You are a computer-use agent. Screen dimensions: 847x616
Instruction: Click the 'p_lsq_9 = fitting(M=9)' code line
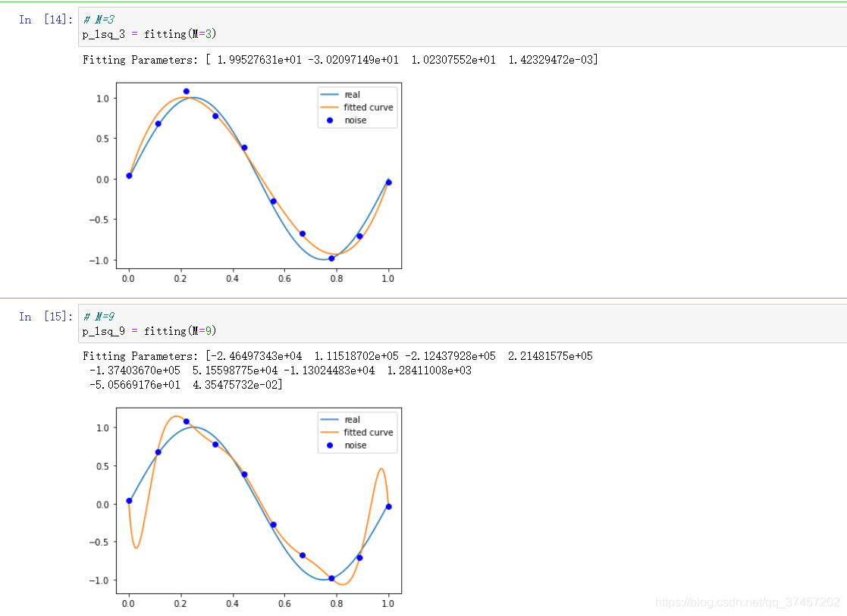coord(149,331)
